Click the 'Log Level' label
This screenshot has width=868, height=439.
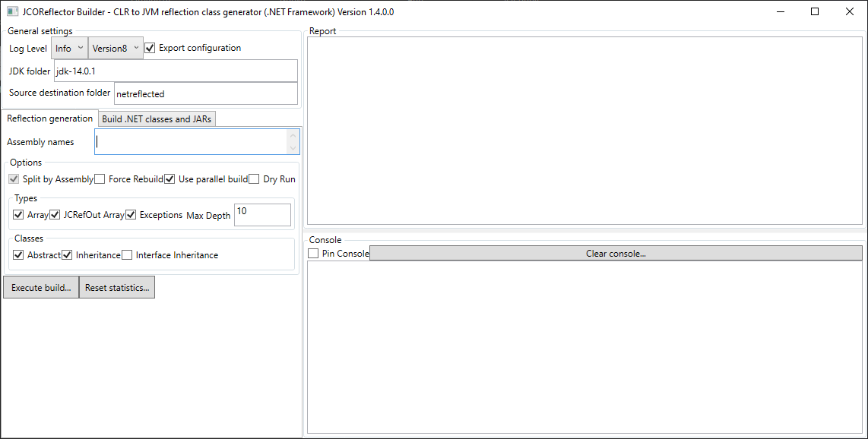click(x=27, y=49)
